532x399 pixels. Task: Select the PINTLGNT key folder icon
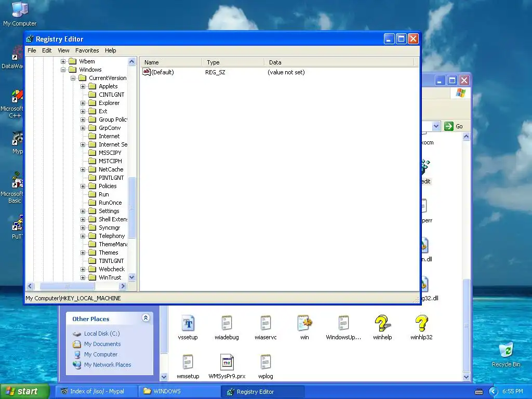92,178
